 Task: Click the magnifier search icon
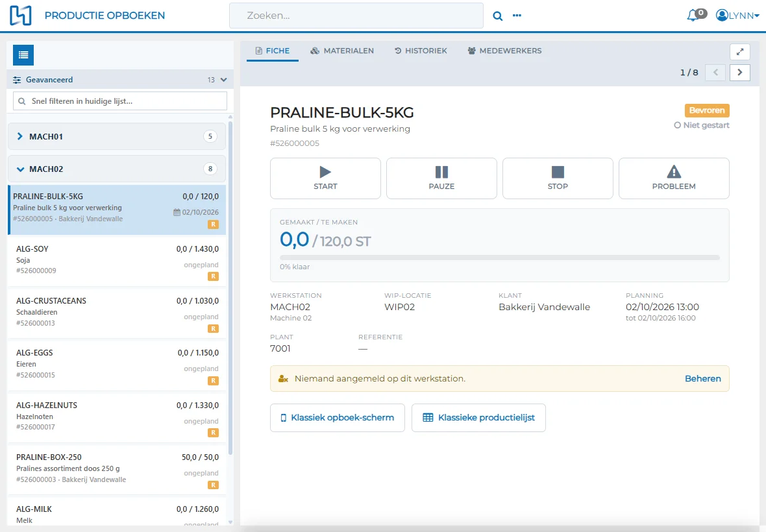(x=497, y=16)
